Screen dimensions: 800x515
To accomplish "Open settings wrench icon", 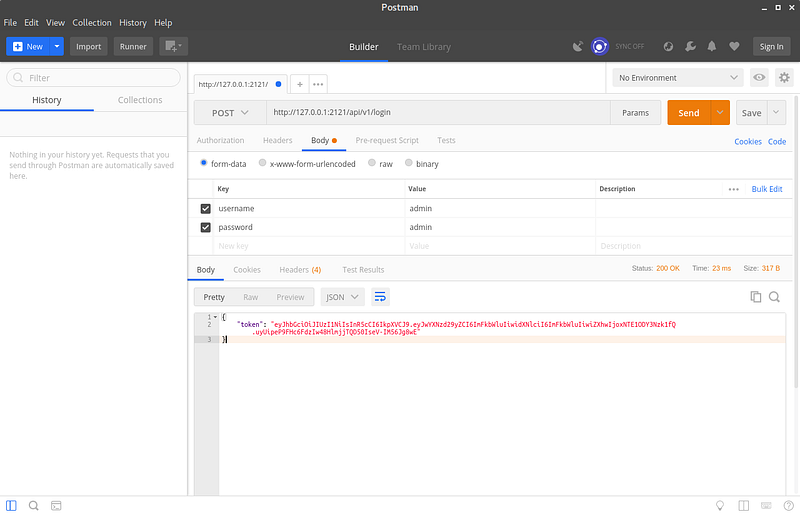I will [x=690, y=46].
